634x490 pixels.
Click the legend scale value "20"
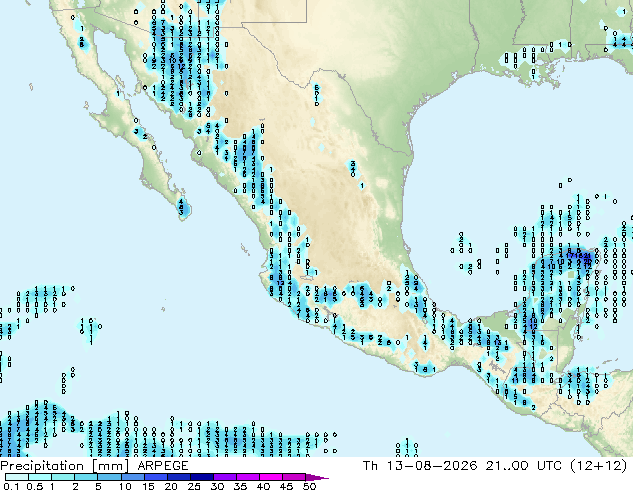[171, 486]
